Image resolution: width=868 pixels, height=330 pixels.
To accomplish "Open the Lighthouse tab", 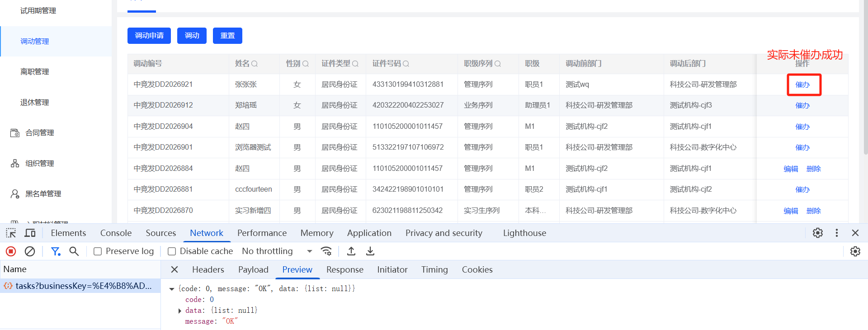I will [x=525, y=233].
